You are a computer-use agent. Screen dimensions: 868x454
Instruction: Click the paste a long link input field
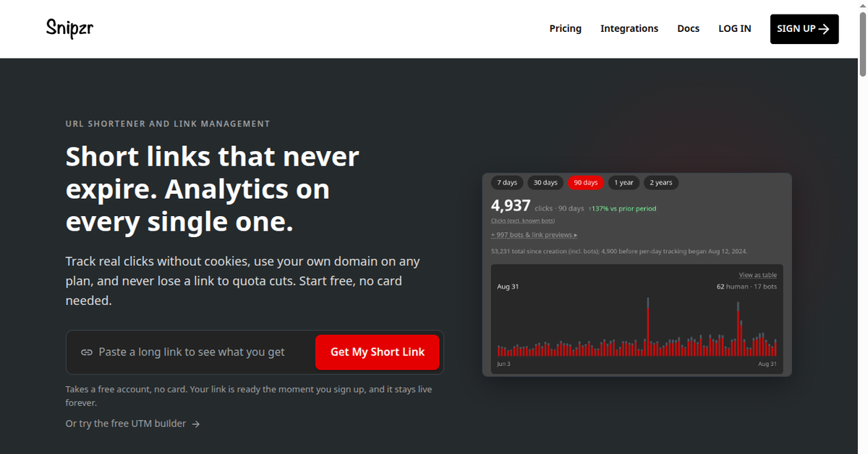coord(192,352)
